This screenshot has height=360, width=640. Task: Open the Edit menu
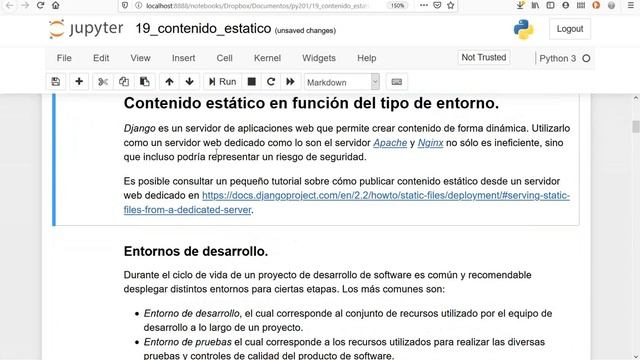click(x=101, y=58)
